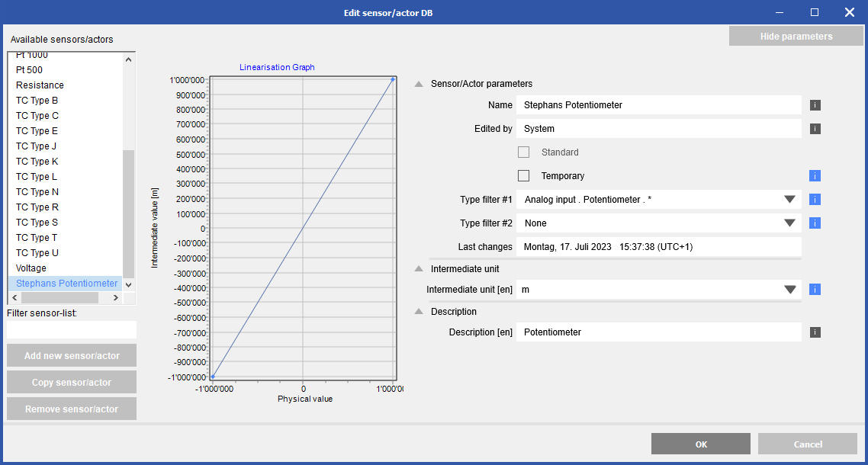Open info for the Description [en] field
Image resolution: width=868 pixels, height=465 pixels.
tap(815, 332)
